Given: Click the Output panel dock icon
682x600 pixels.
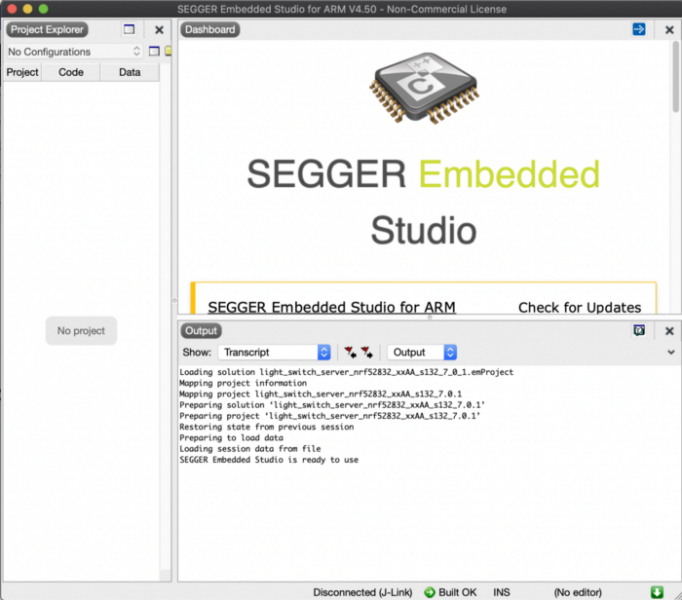Looking at the screenshot, I should click(x=639, y=331).
